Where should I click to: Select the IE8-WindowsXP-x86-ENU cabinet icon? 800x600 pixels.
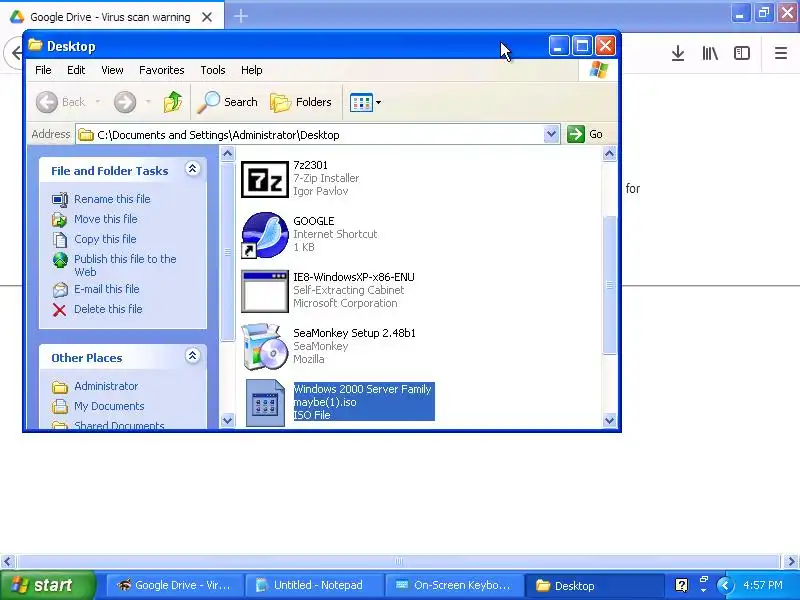[x=265, y=291]
